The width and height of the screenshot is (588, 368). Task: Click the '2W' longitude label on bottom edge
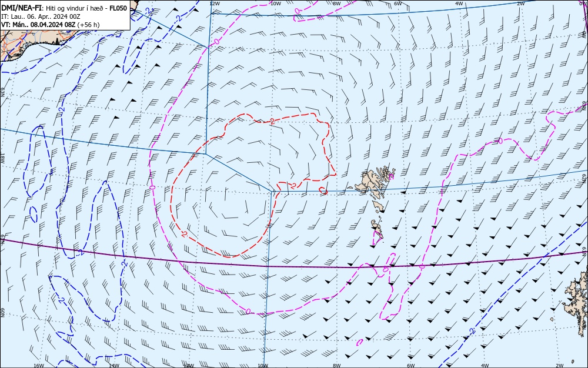[x=560, y=366]
